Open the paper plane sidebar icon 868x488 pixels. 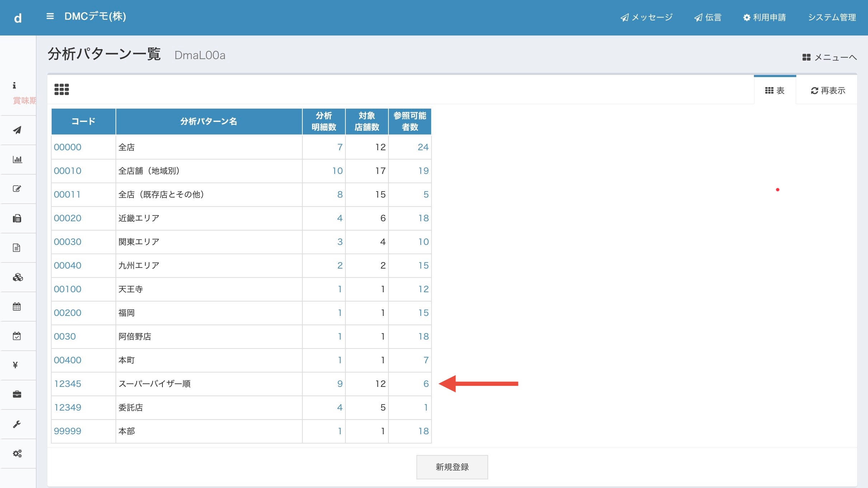click(17, 130)
